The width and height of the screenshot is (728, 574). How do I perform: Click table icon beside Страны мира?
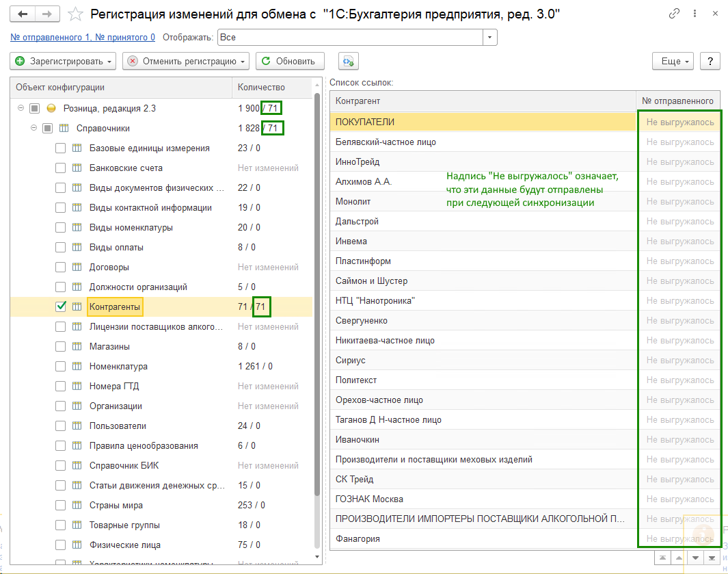77,505
